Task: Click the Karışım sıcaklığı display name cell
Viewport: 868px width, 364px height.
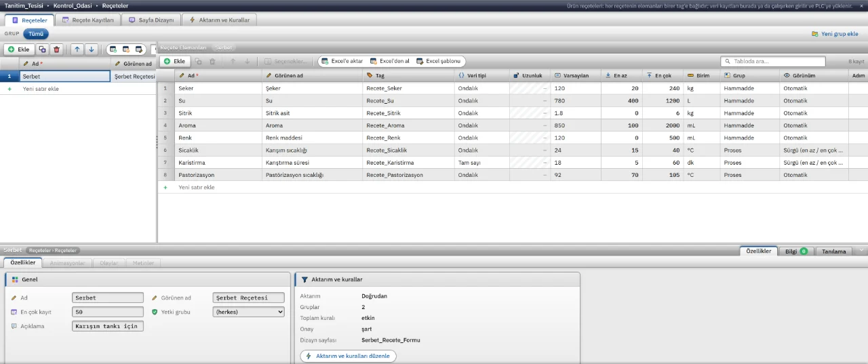Action: [312, 150]
